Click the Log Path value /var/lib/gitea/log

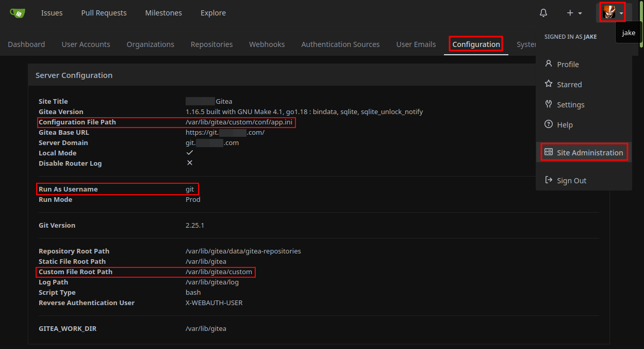click(212, 282)
